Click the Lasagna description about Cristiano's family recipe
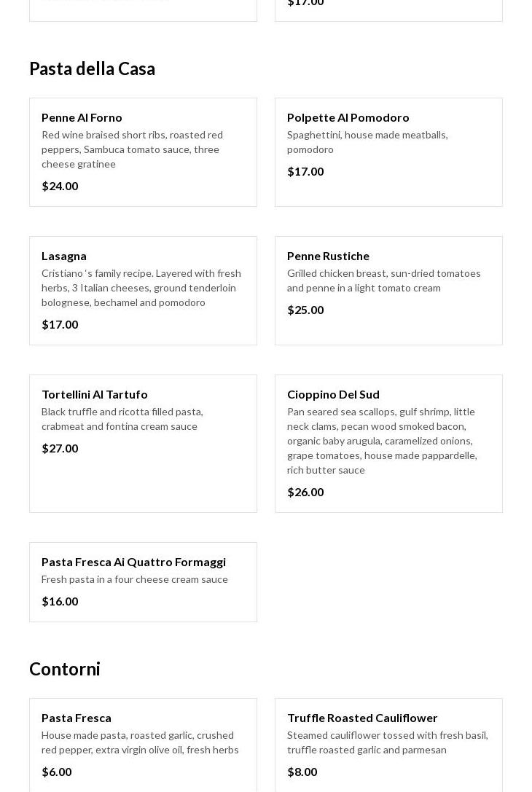The image size is (532, 792). tap(141, 288)
